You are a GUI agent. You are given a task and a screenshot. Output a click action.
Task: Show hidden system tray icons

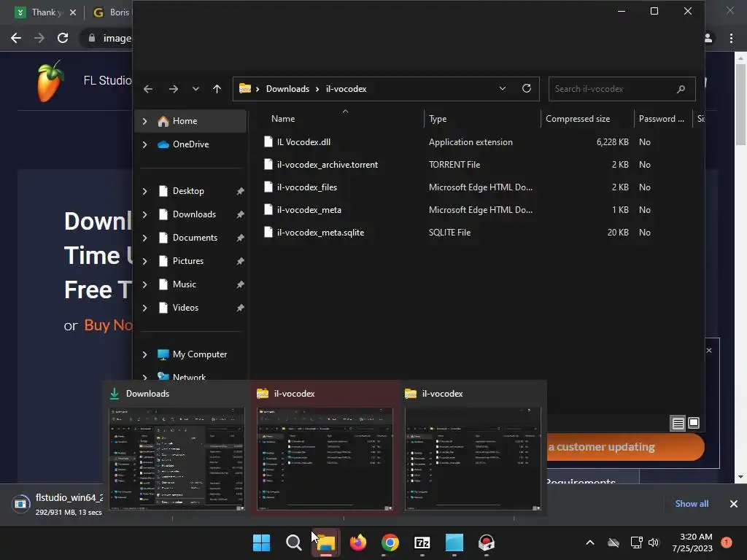pyautogui.click(x=589, y=542)
